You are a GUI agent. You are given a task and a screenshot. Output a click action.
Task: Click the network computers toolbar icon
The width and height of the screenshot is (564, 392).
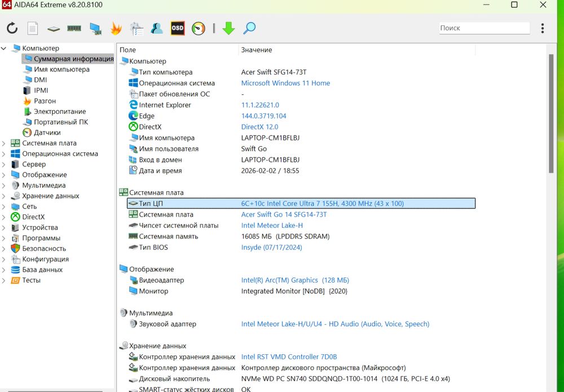[95, 28]
